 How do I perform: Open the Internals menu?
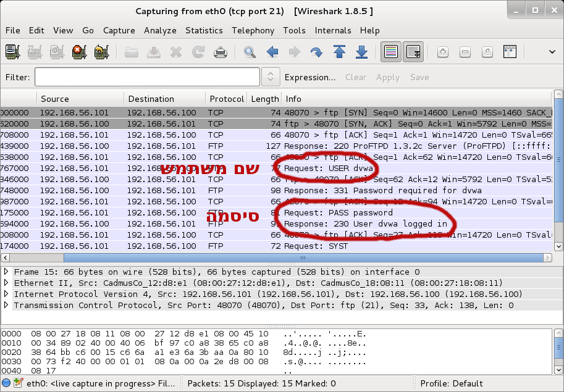tap(333, 30)
